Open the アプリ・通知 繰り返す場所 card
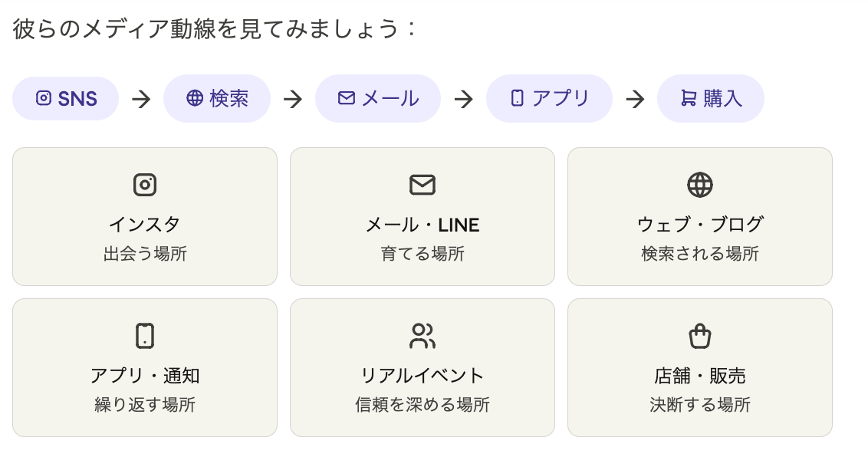 click(145, 368)
